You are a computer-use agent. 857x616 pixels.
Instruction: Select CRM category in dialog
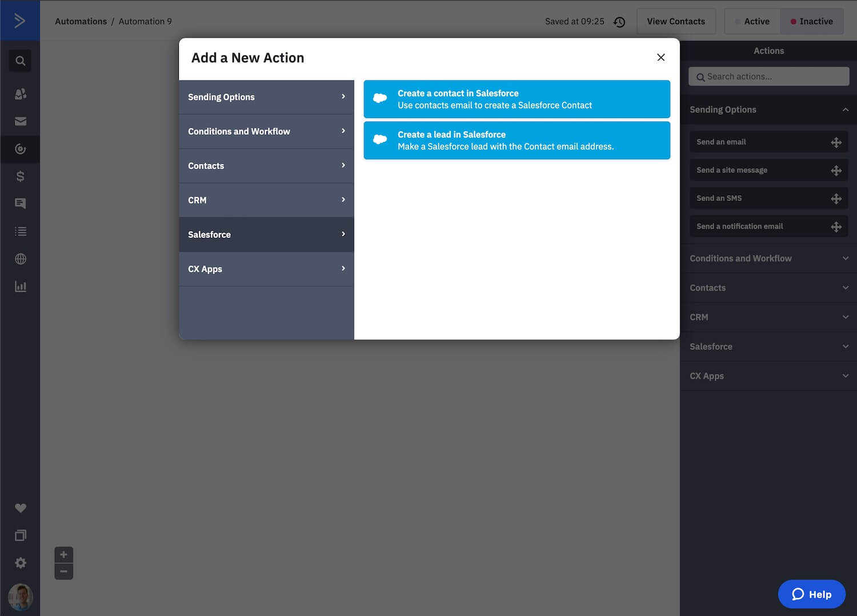266,200
